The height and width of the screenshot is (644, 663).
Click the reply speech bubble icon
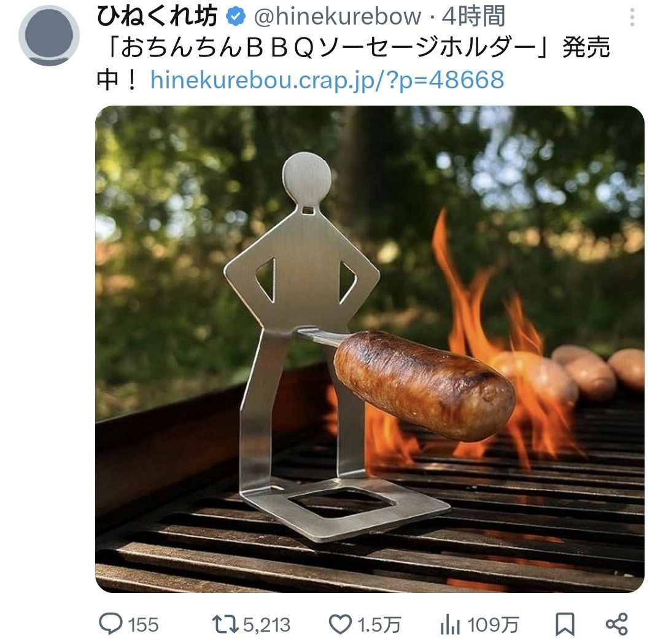point(111,624)
